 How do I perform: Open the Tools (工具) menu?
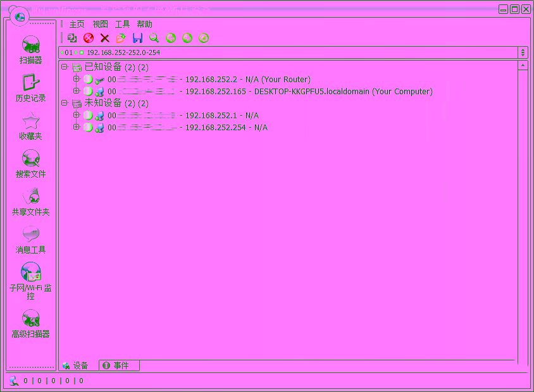122,24
